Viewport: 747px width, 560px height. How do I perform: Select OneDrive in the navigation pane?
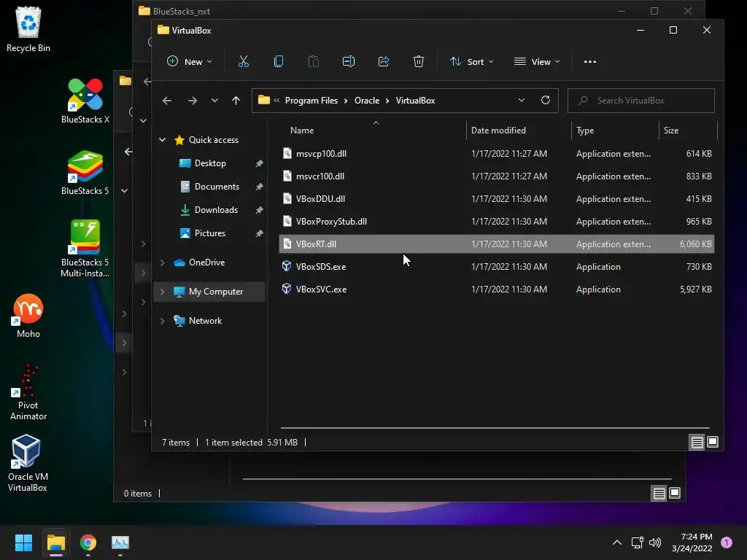click(x=206, y=262)
